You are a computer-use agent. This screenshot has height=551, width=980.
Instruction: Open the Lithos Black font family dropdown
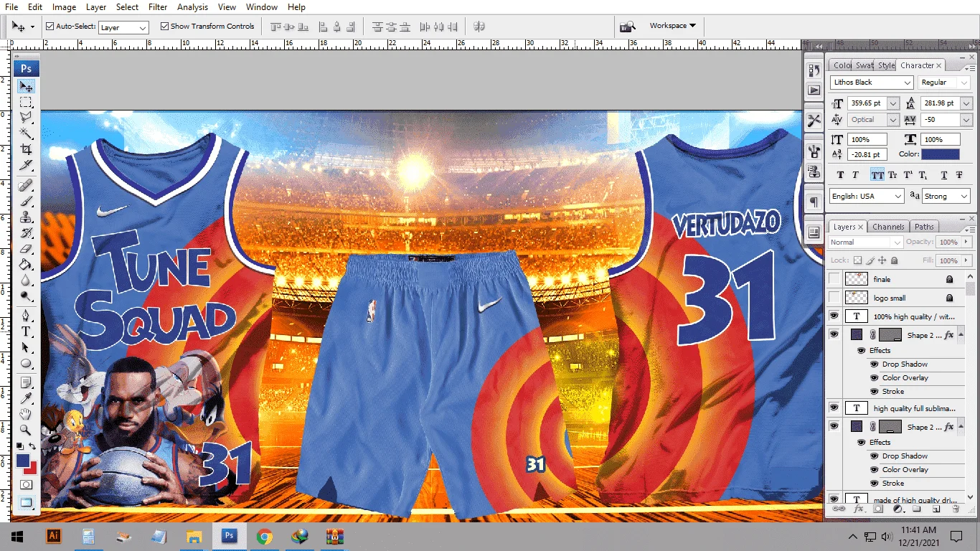pos(908,83)
